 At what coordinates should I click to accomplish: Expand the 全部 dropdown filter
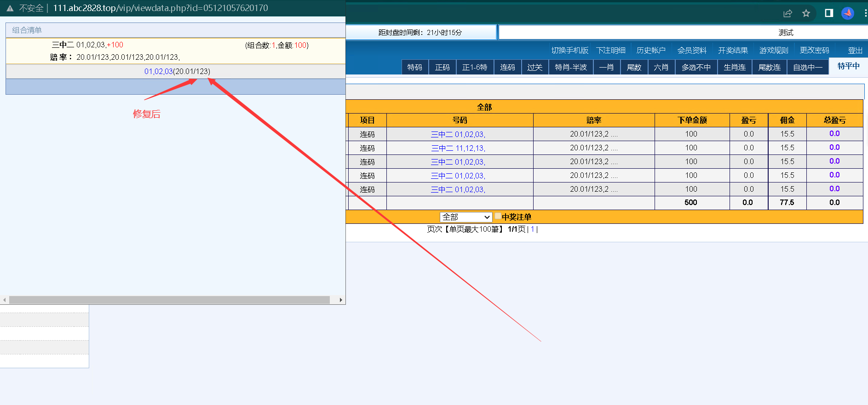[x=466, y=217]
